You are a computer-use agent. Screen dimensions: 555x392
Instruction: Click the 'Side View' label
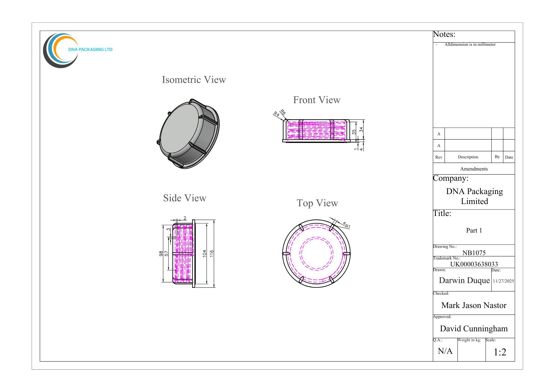tap(185, 198)
